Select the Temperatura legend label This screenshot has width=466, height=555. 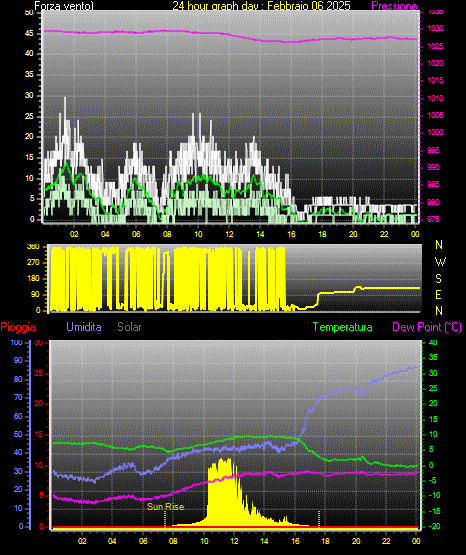343,327
